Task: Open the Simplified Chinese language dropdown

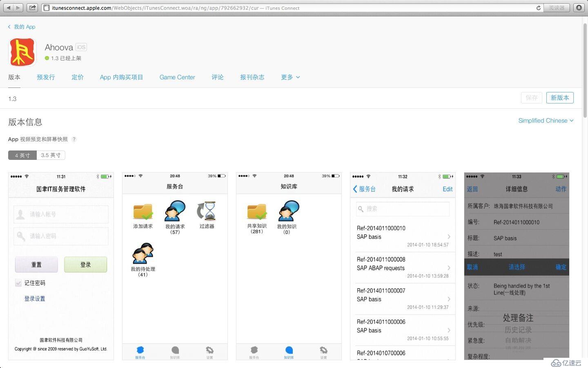Action: pyautogui.click(x=546, y=121)
